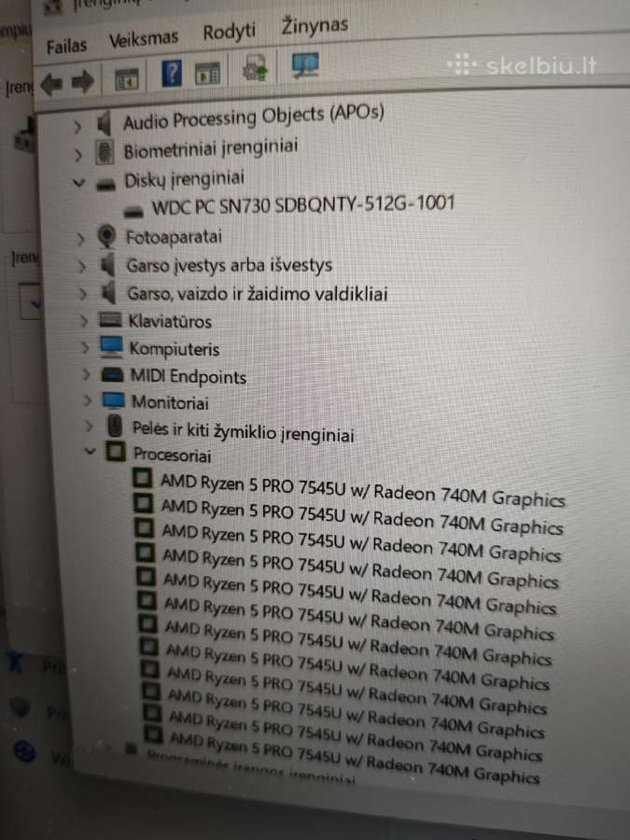
Task: Click the device icon beside MIDI Endpoints
Action: 113,374
